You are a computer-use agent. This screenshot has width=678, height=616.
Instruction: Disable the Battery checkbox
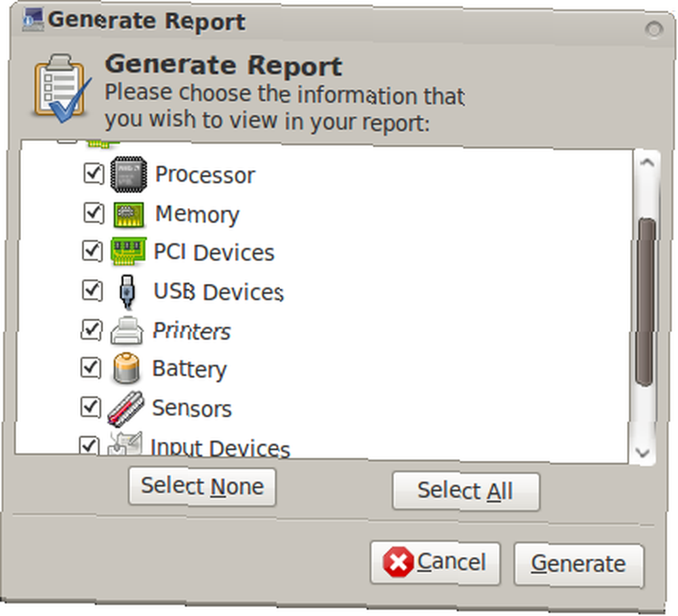(x=91, y=368)
